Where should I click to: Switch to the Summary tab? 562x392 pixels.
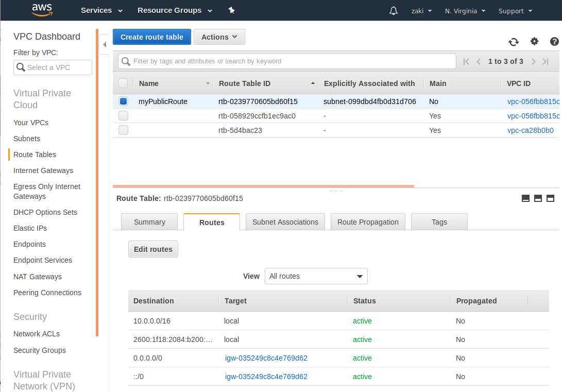coord(149,222)
